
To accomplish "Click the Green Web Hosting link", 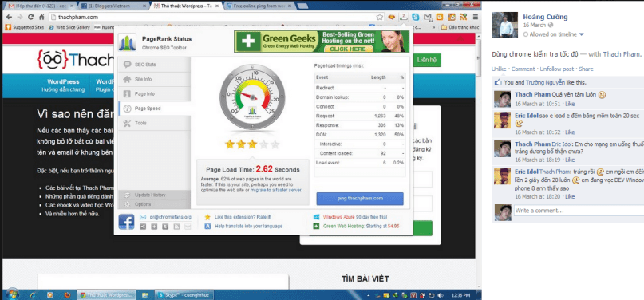I will [361, 226].
